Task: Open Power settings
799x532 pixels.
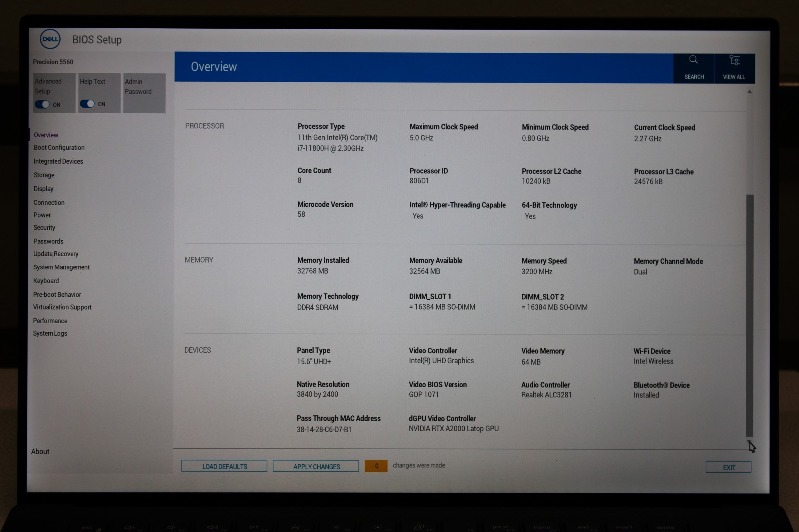Action: pyautogui.click(x=42, y=215)
